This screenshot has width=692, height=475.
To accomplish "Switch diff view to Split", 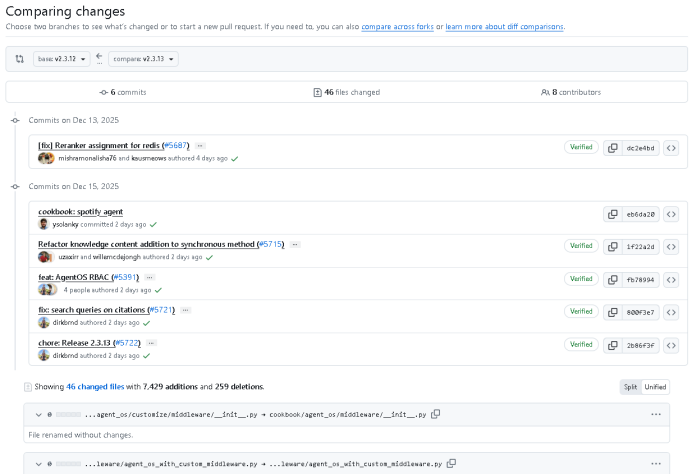I will click(630, 387).
